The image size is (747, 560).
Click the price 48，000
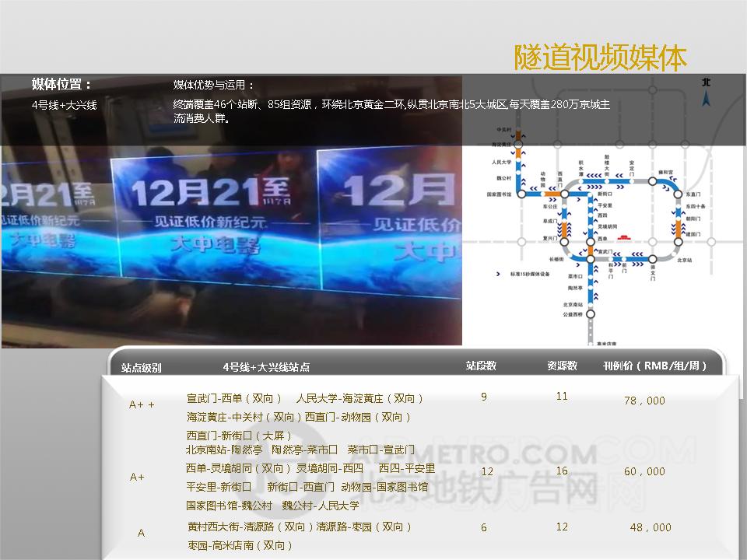point(651,527)
